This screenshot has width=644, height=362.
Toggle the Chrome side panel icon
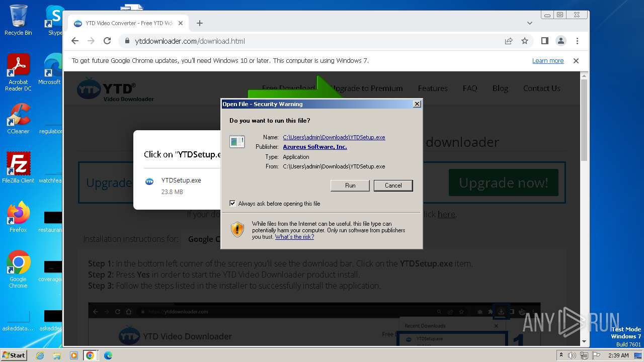click(545, 41)
